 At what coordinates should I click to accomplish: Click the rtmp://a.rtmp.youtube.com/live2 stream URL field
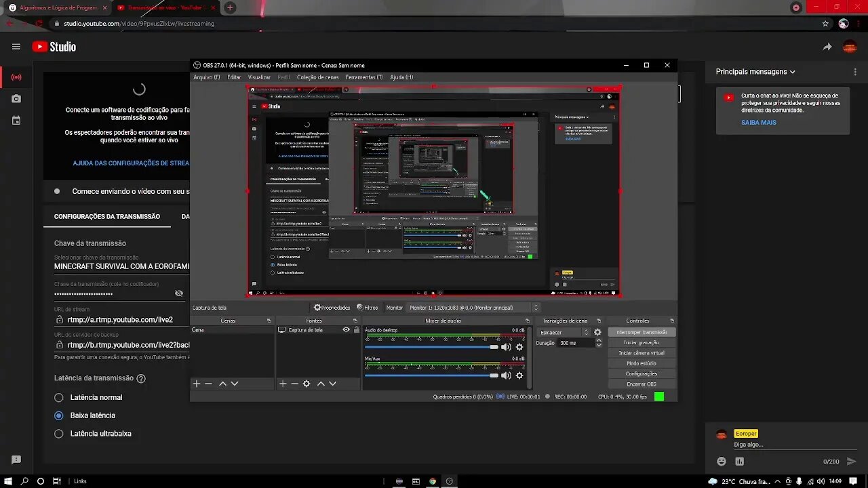pos(122,319)
